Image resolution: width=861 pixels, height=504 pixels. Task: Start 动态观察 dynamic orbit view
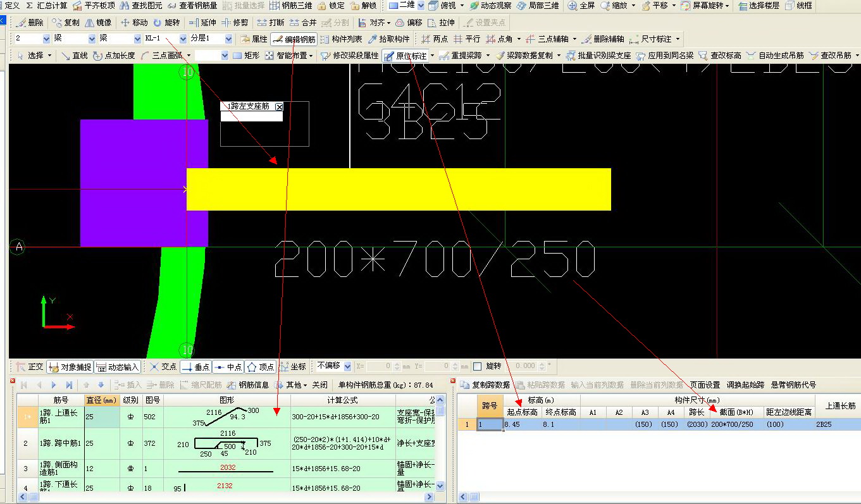[490, 5]
